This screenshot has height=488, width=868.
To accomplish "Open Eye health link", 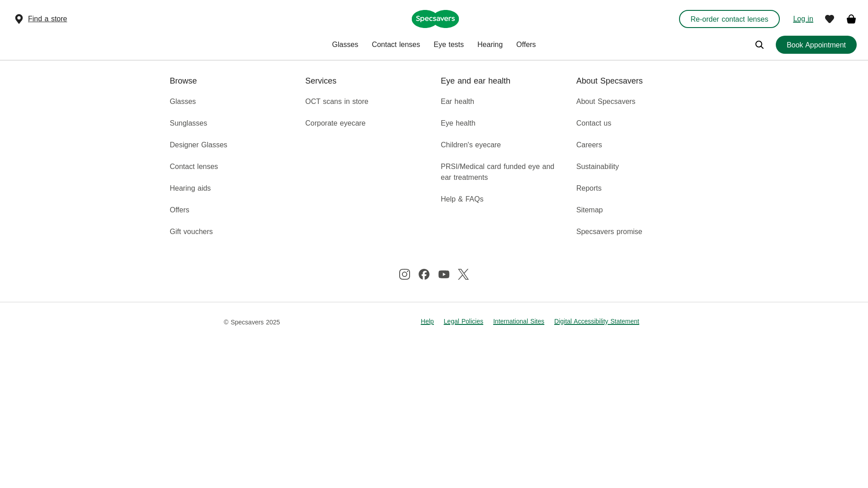I will (458, 123).
